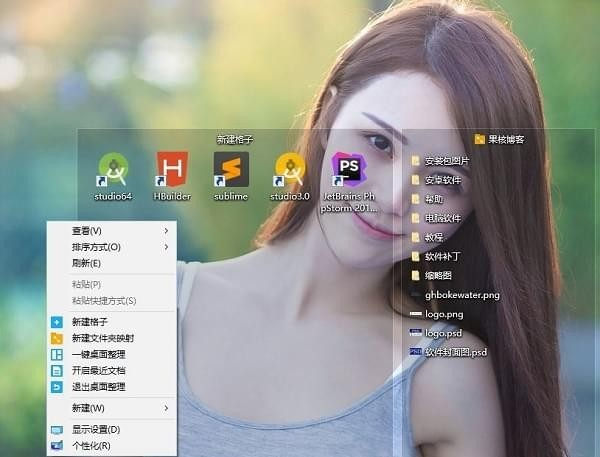Open the 电脑软件 folder
The image size is (600, 457).
(441, 218)
